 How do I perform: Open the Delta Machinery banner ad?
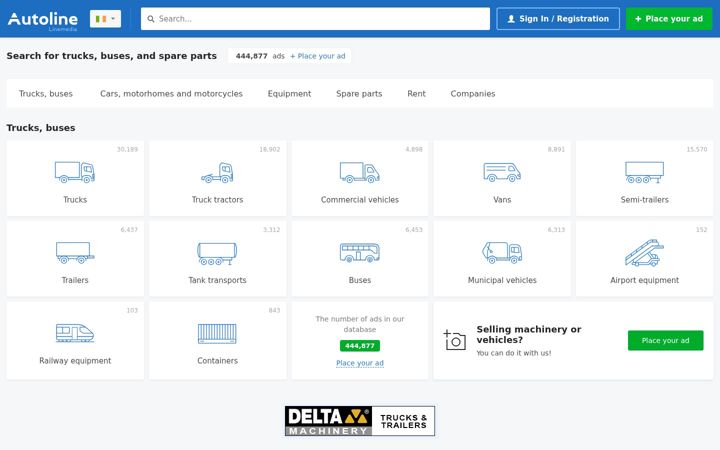pos(360,421)
